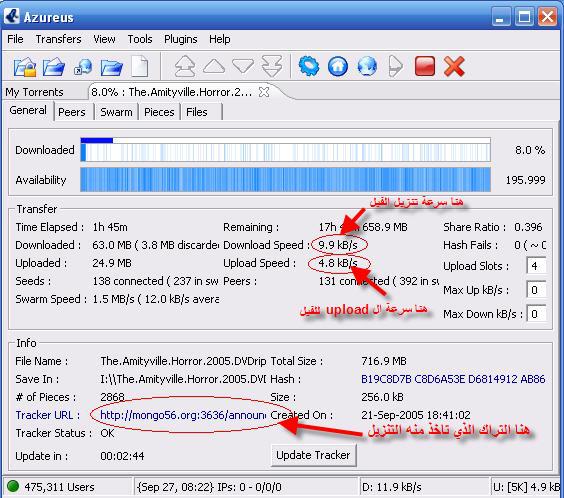The height and width of the screenshot is (498, 564).
Task: Click the blue Availability bar
Action: pyautogui.click(x=286, y=179)
